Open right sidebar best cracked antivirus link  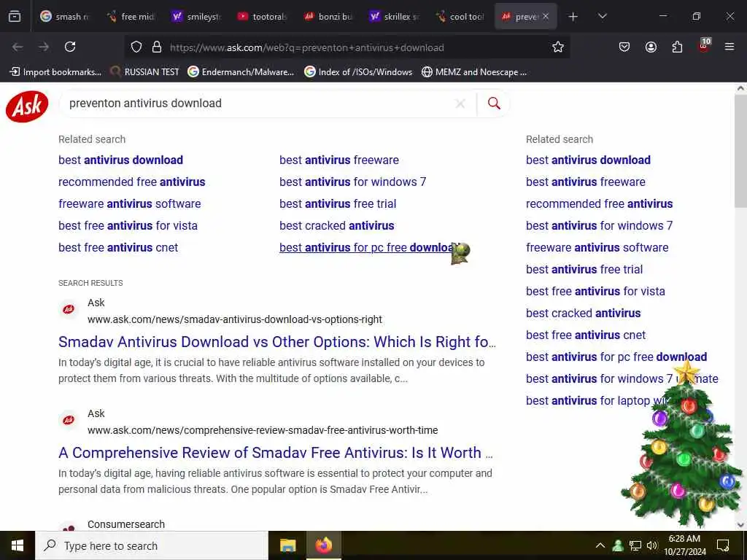pos(583,314)
